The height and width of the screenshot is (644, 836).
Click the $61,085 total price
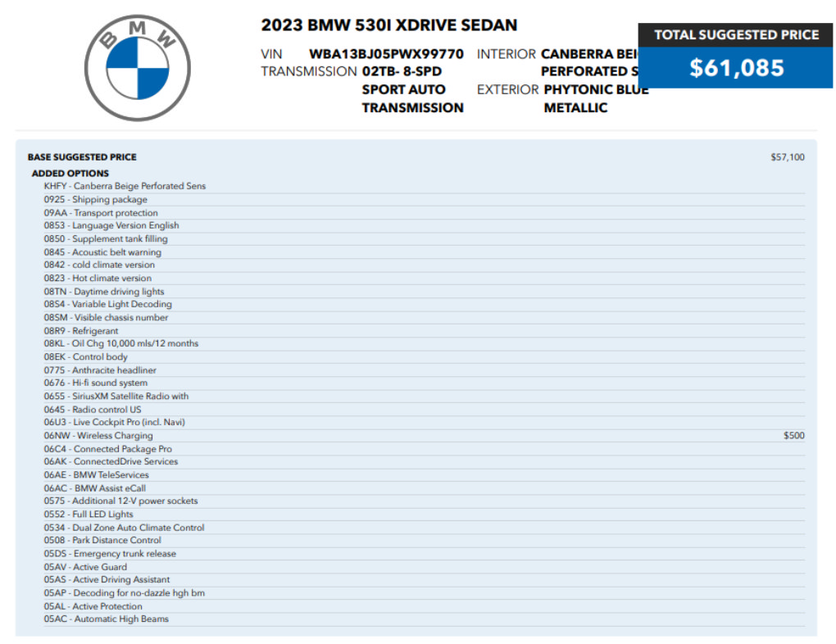tap(736, 68)
